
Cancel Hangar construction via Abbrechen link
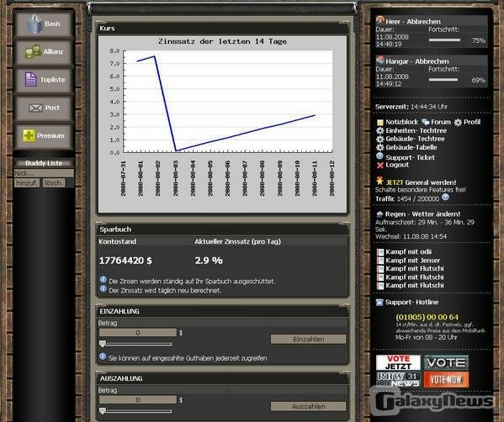pyautogui.click(x=432, y=61)
